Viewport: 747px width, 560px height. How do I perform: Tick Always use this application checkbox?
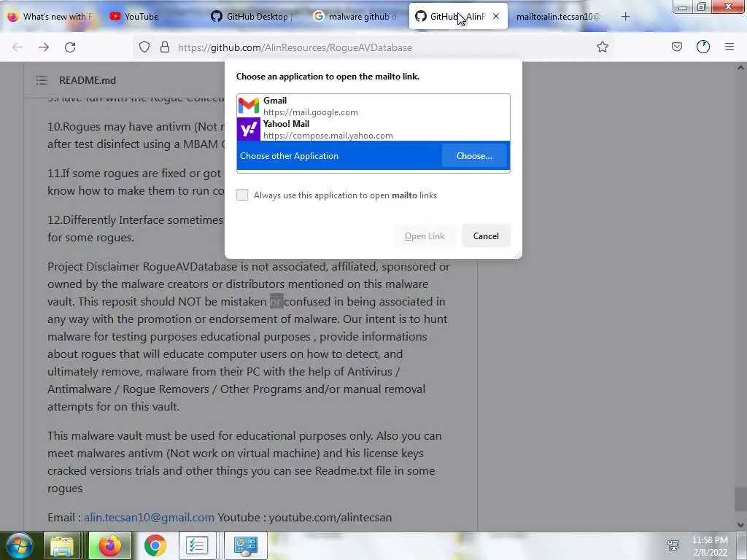point(242,195)
